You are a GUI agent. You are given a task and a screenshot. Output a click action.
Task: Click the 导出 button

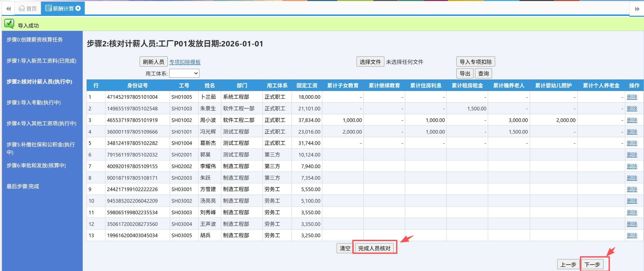point(465,73)
